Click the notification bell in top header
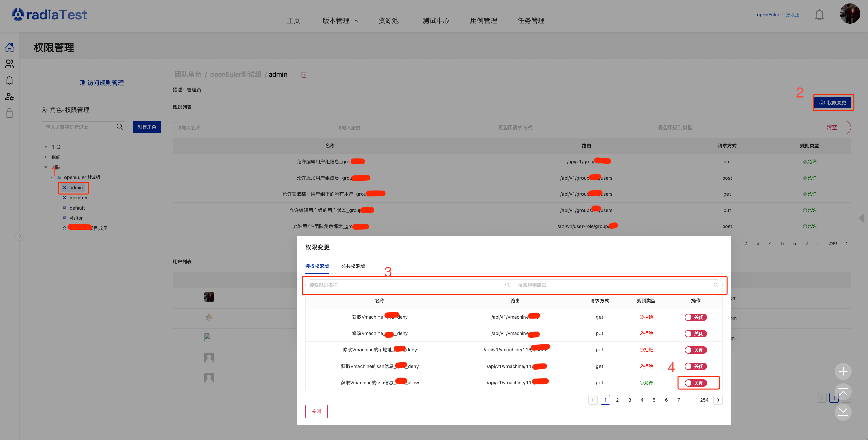 tap(819, 15)
